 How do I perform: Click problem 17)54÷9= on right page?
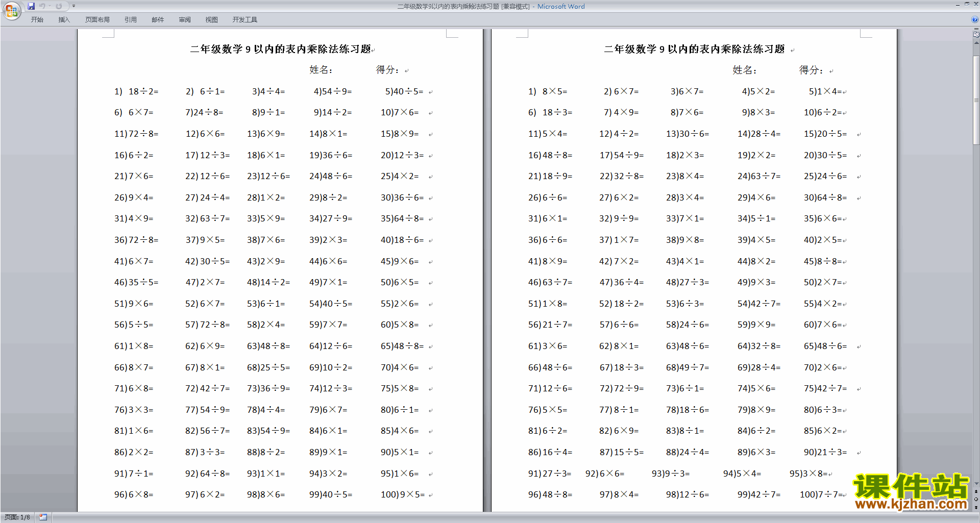pyautogui.click(x=622, y=155)
